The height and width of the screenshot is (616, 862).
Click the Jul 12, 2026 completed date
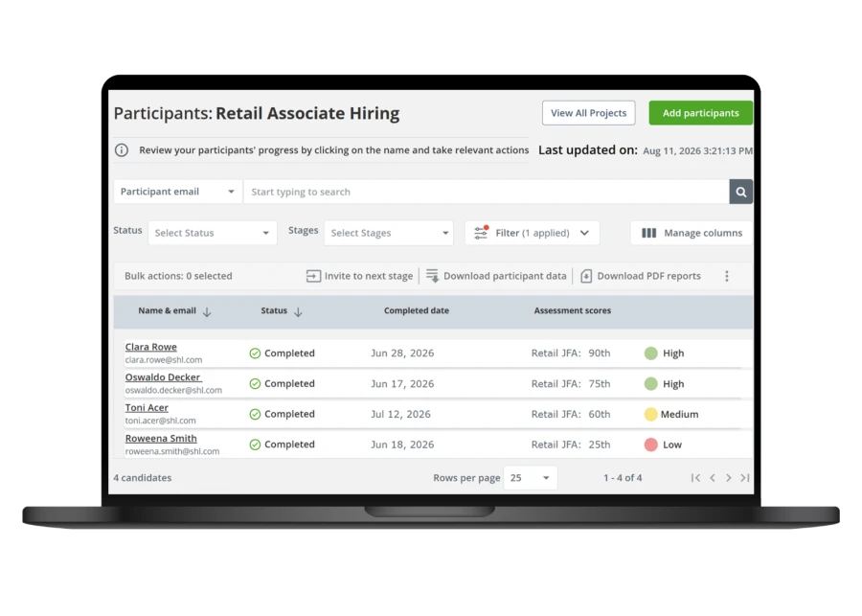tap(400, 414)
